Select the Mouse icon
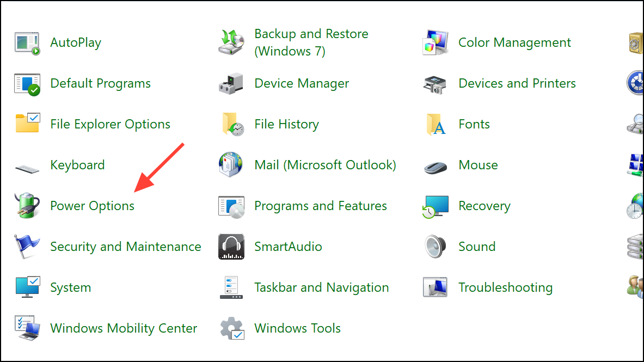The height and width of the screenshot is (362, 644). [436, 164]
